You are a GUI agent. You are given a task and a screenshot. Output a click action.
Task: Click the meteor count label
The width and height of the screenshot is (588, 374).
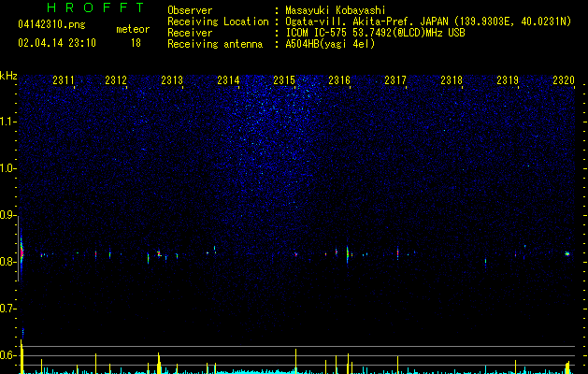[x=133, y=29]
